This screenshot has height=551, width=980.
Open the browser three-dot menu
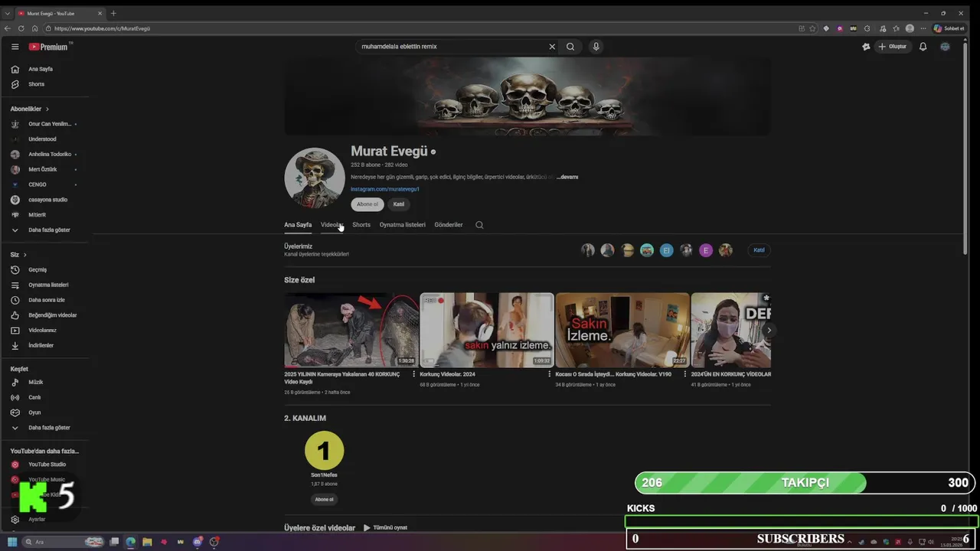(x=922, y=28)
